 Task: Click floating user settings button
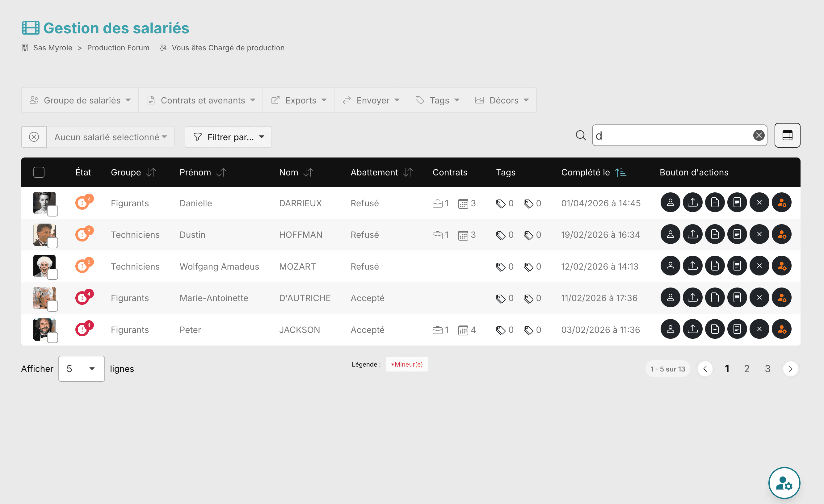784,483
